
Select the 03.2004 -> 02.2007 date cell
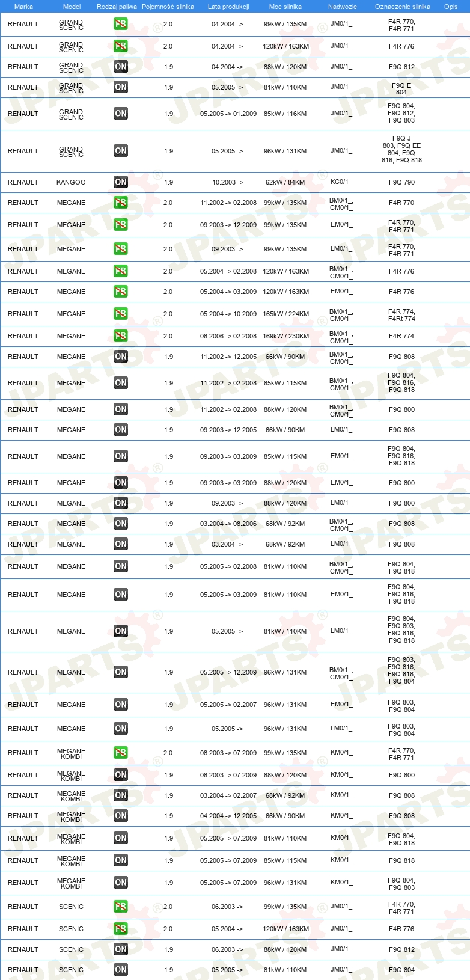pos(228,795)
